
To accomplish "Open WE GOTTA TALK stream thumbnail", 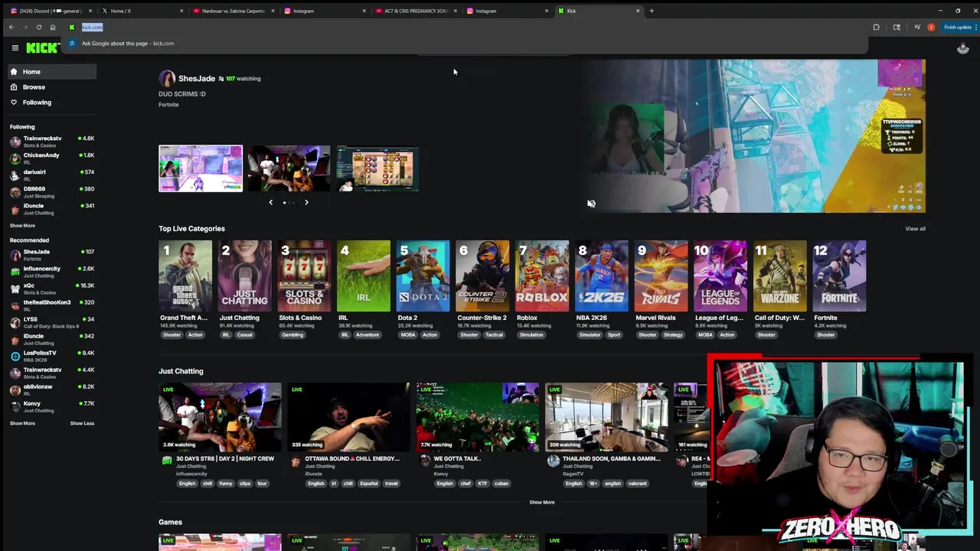I will click(x=478, y=417).
